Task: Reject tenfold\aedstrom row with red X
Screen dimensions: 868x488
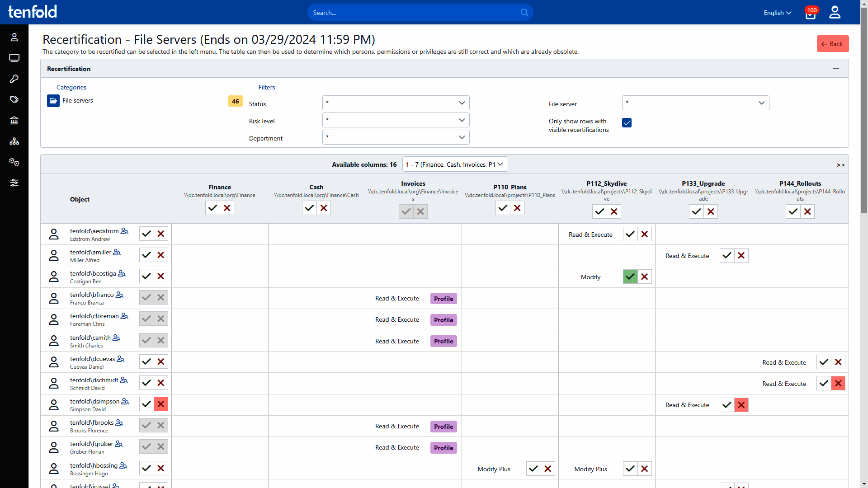Action: (x=160, y=234)
